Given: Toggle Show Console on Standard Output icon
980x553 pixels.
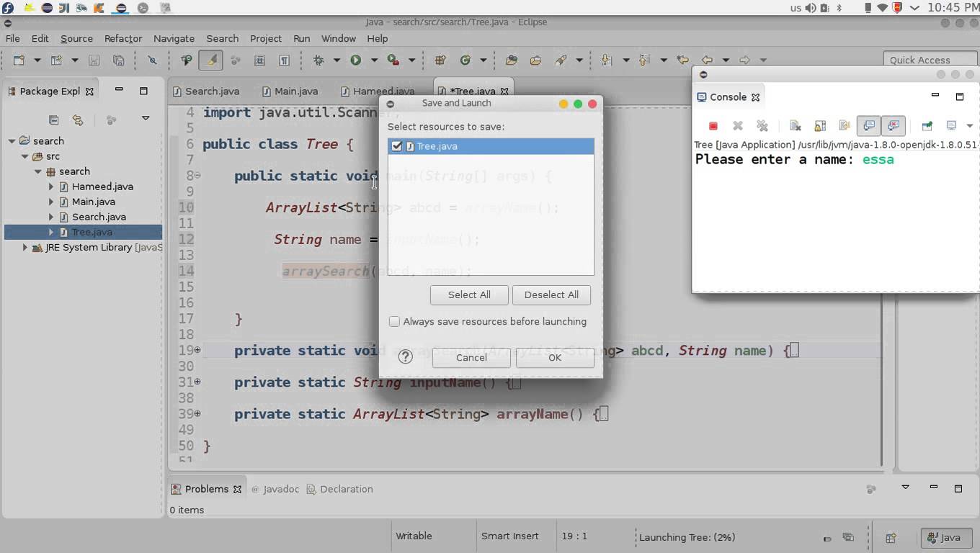Looking at the screenshot, I should click(868, 125).
